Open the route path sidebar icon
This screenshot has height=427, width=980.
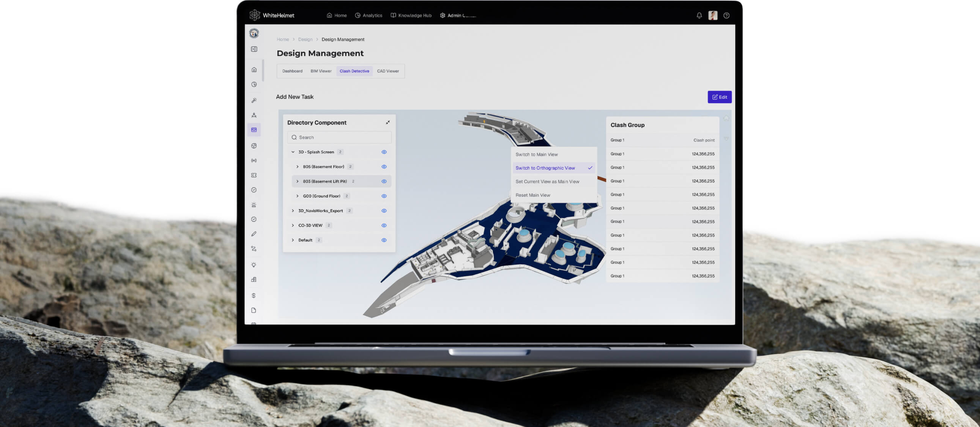point(254,249)
